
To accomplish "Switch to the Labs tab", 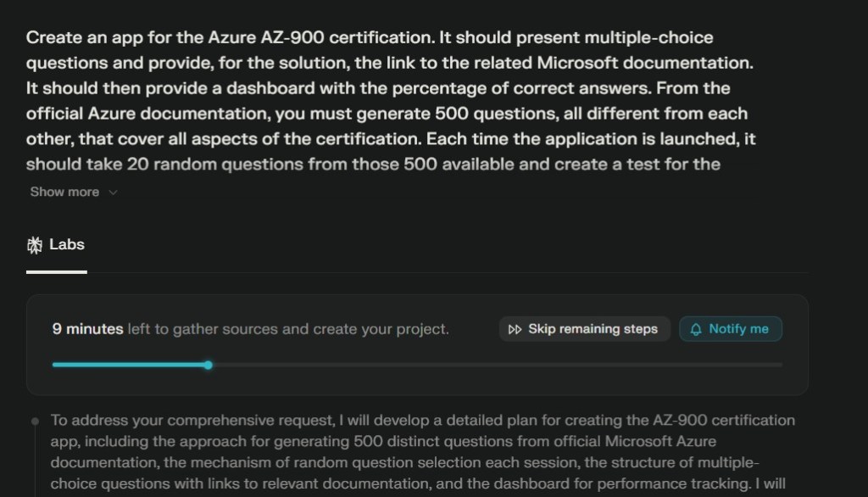I will [x=56, y=245].
